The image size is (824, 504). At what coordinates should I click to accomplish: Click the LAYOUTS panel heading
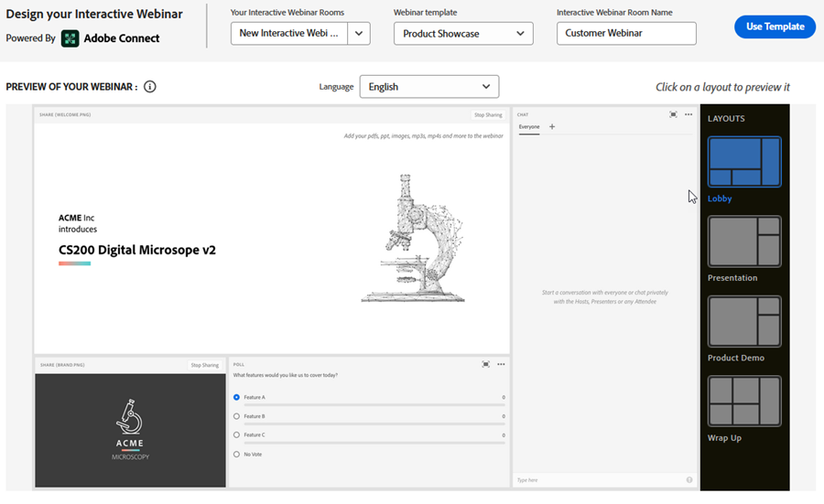726,119
